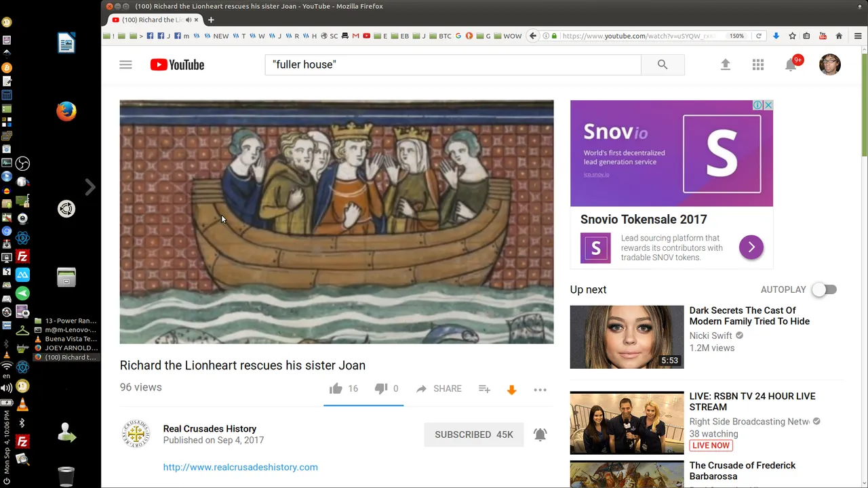Toggle the channel notification bell
The image size is (868, 488).
540,434
